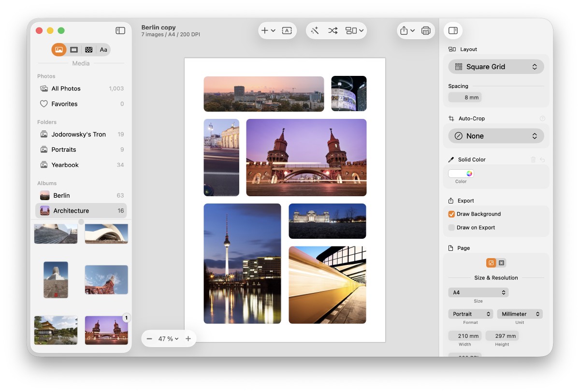Open the Solid Color color well
Viewport: 580px width, 392px height.
coord(461,174)
